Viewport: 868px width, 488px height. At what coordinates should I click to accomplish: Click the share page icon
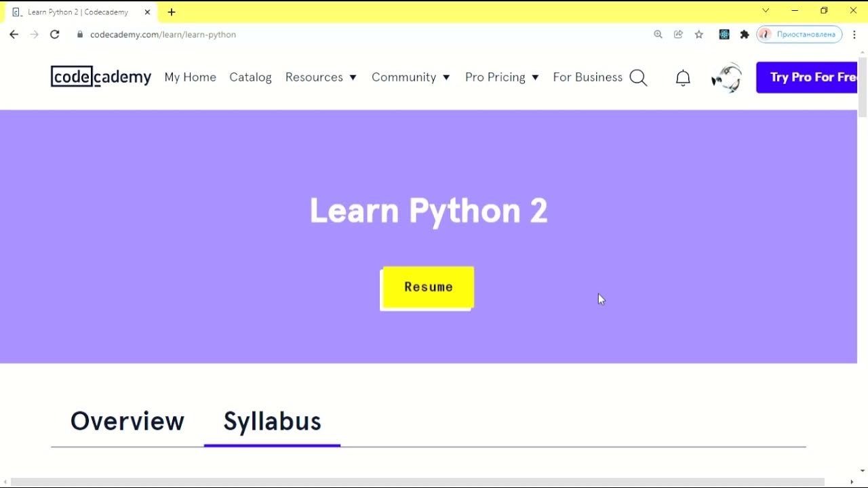tap(678, 35)
